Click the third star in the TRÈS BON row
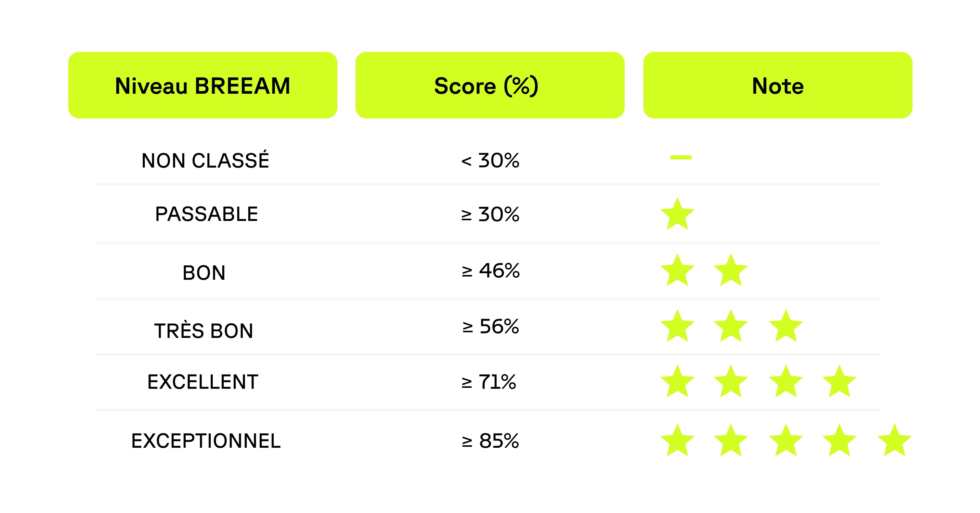 click(786, 327)
